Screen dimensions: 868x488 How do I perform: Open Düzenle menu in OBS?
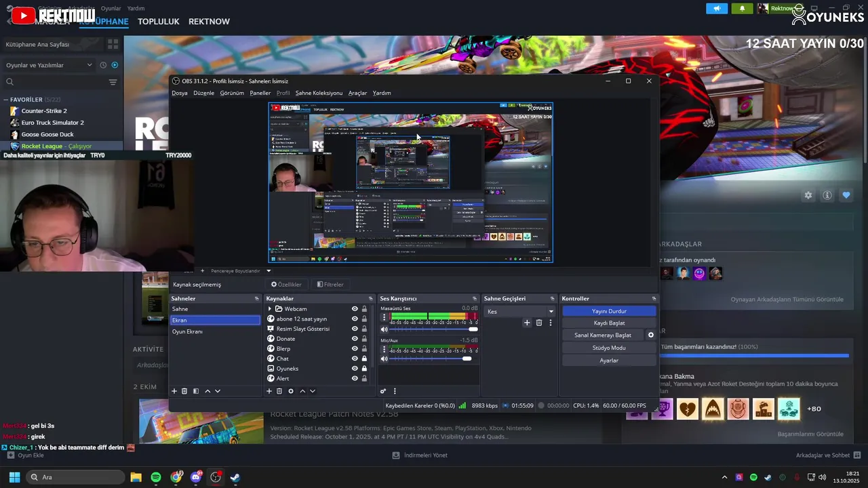(203, 93)
